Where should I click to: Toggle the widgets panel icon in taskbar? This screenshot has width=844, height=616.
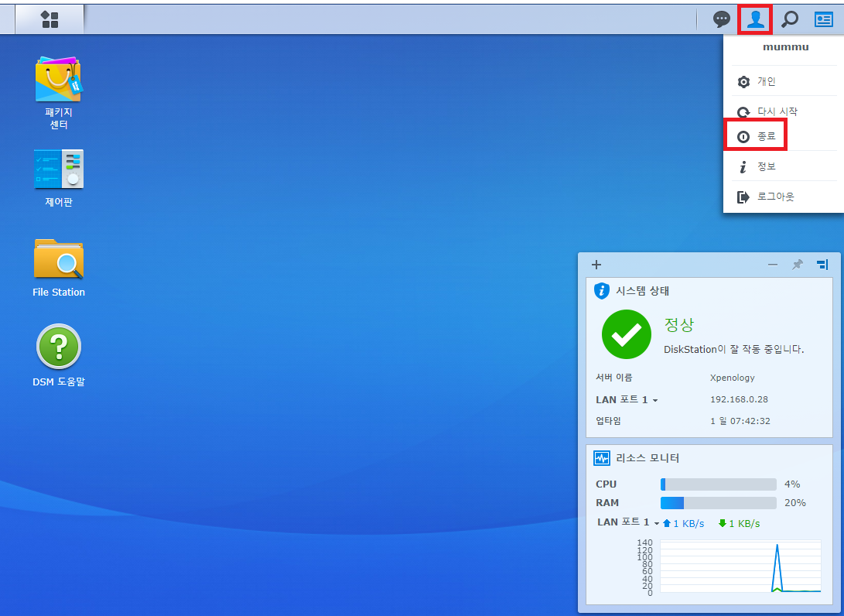[824, 19]
